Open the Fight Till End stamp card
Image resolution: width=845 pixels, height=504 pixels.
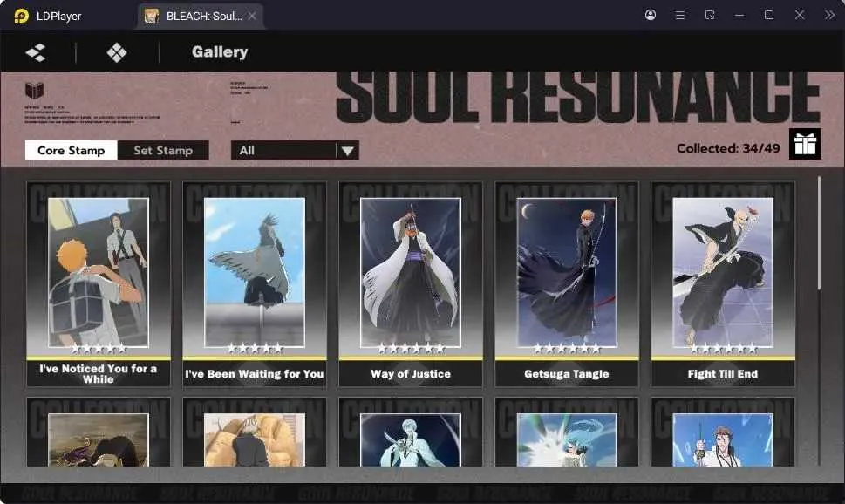[723, 284]
